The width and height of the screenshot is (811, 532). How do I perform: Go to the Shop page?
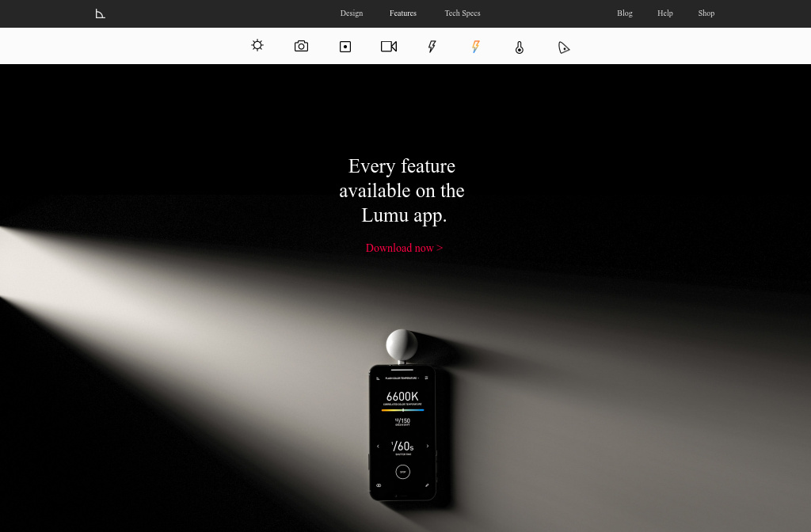coord(706,13)
